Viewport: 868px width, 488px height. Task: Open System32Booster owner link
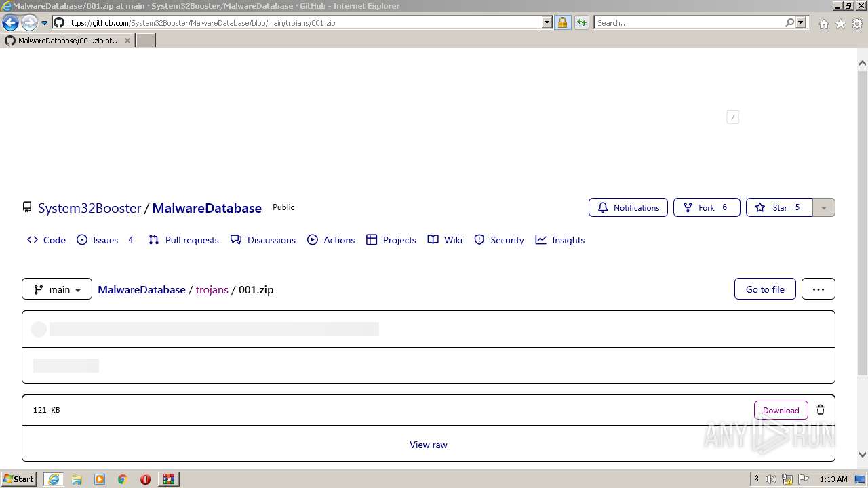[90, 208]
